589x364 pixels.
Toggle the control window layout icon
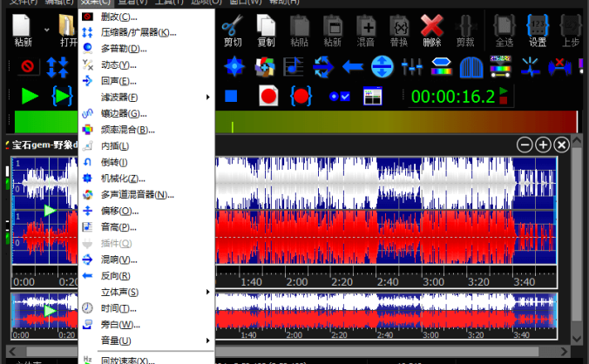pyautogui.click(x=373, y=97)
